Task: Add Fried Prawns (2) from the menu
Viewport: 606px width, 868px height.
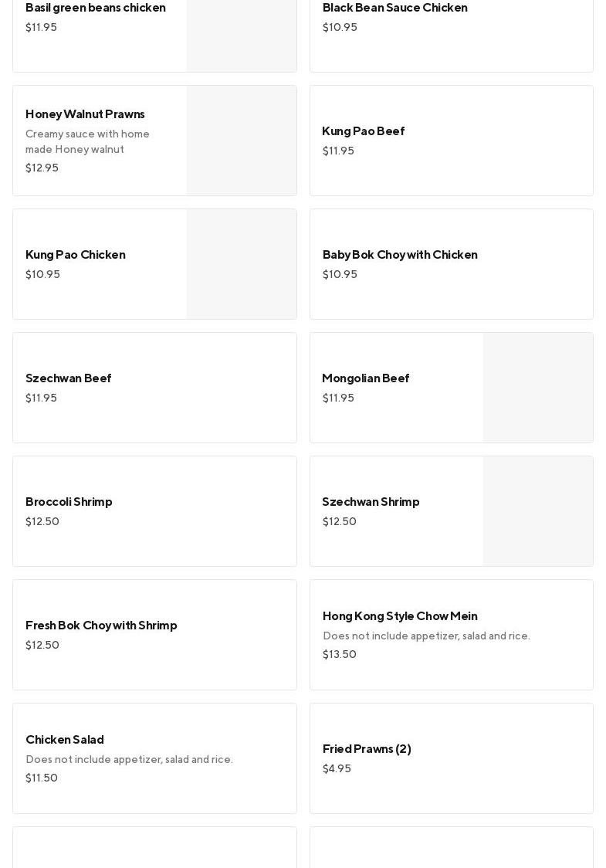Action: (367, 749)
